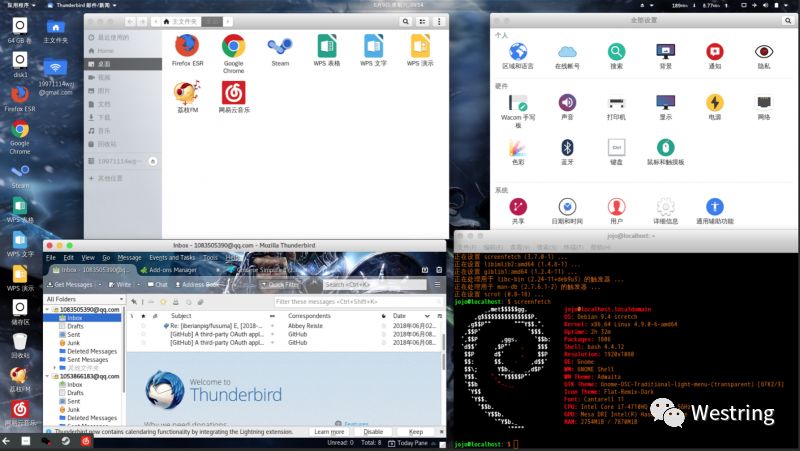
Task: Click Chat button in Thunderbird toolbar
Action: coord(158,284)
